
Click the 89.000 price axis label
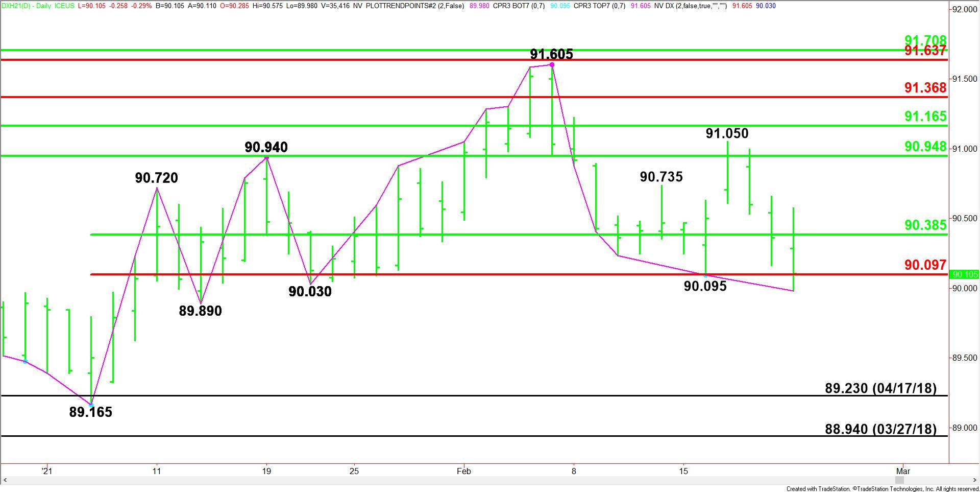(x=965, y=428)
